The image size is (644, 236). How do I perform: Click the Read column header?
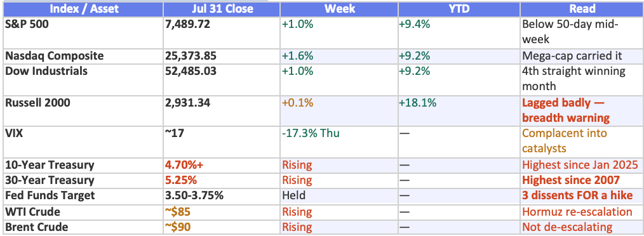tap(582, 9)
